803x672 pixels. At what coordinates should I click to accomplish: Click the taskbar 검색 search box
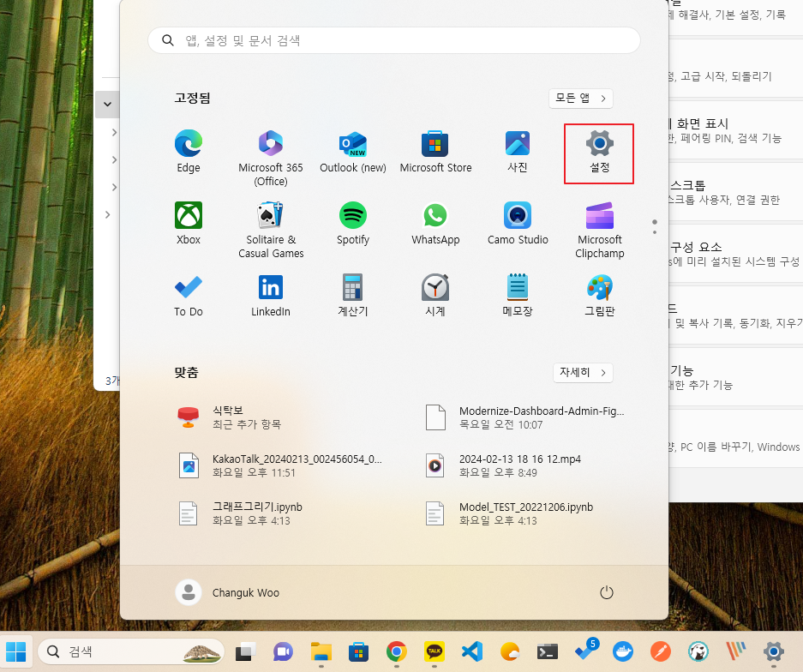tap(131, 651)
